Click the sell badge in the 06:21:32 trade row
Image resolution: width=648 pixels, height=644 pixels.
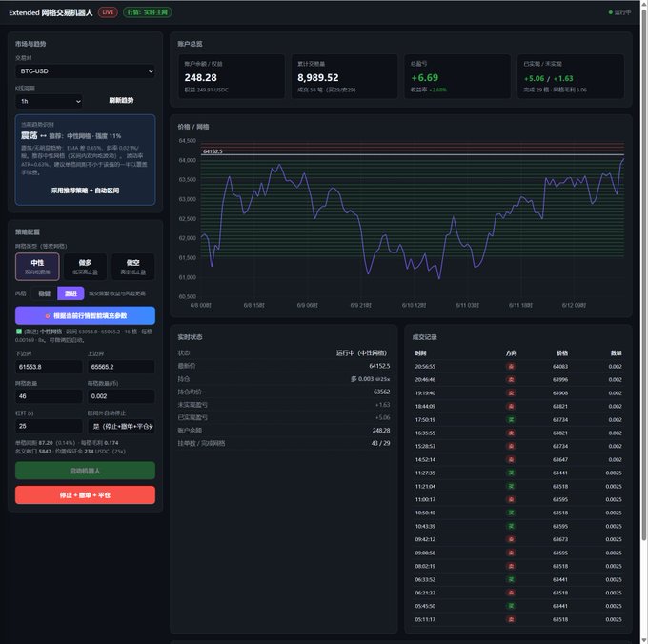coord(511,593)
